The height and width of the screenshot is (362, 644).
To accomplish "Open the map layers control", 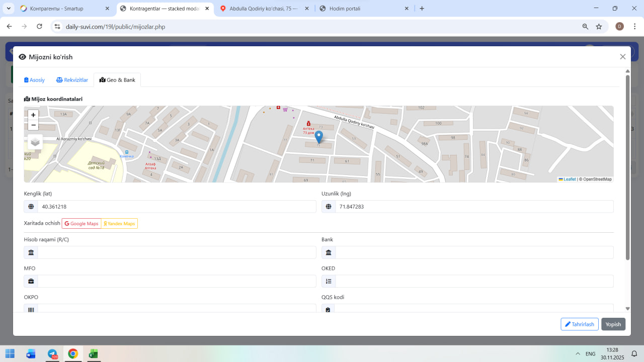I will 35,142.
